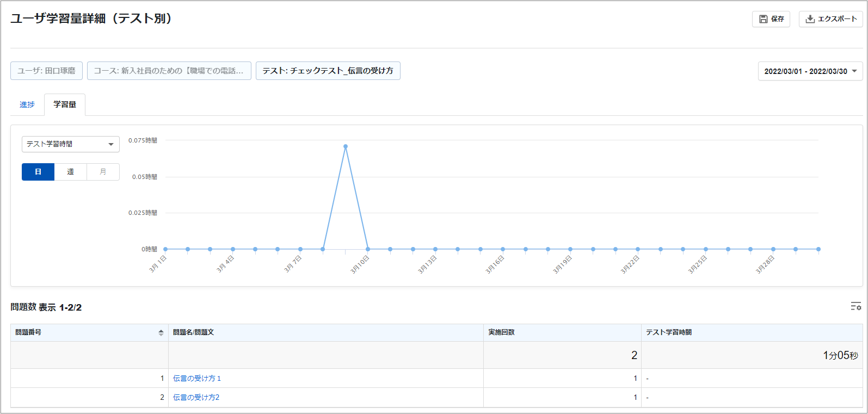868x414 pixels.
Task: Click the 実施回数 column header
Action: point(562,332)
